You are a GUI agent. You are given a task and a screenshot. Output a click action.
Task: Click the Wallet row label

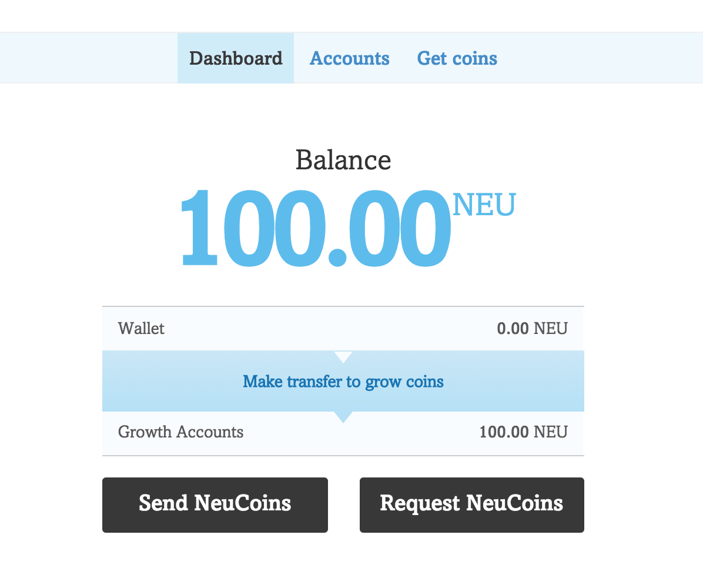pos(141,328)
